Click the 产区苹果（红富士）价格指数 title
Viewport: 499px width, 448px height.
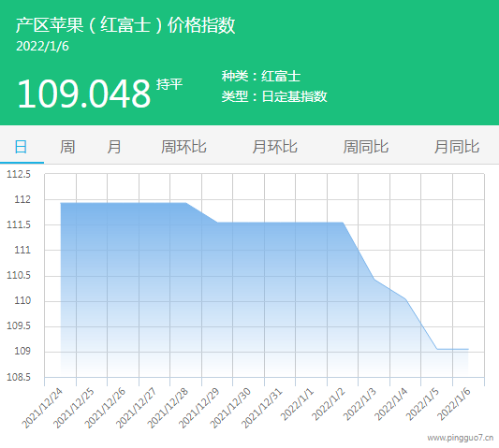click(125, 25)
